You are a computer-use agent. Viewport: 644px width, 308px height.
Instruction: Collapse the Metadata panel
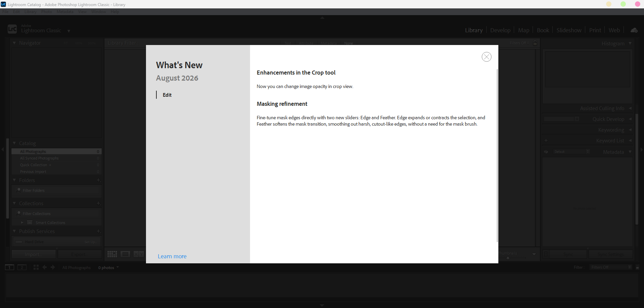coord(630,152)
